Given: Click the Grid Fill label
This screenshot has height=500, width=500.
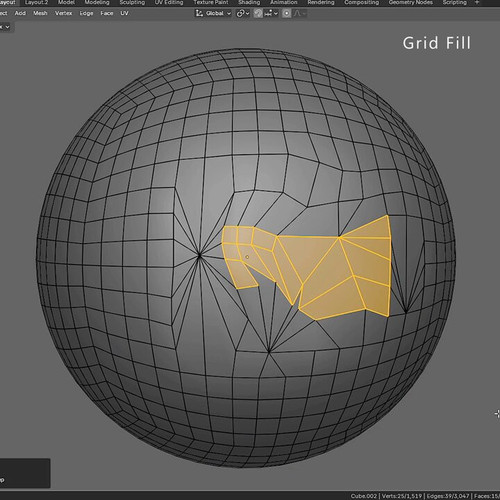Looking at the screenshot, I should pos(437,43).
